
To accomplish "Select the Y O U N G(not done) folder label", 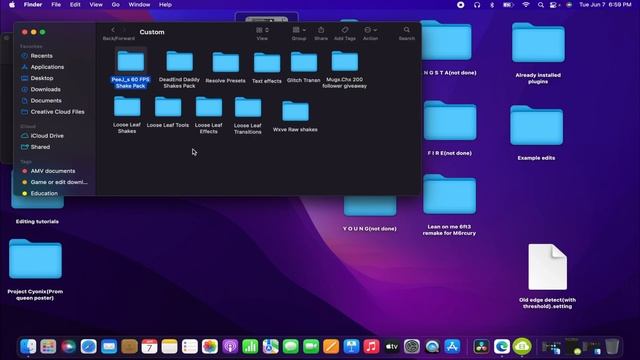I will (x=370, y=229).
